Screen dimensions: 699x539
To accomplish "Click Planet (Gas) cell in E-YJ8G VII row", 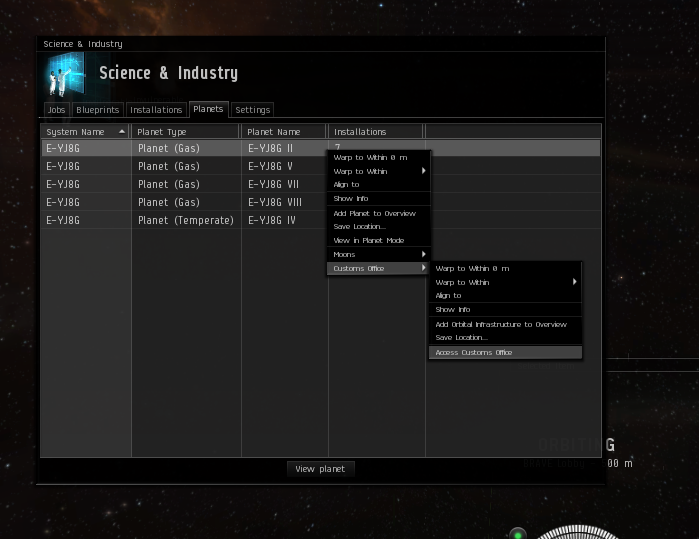I will click(169, 184).
